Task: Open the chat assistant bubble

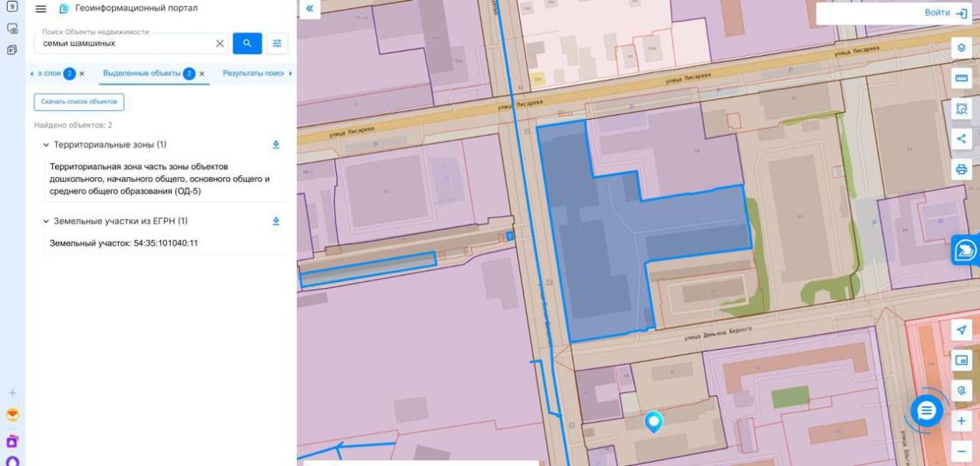Action: (926, 411)
